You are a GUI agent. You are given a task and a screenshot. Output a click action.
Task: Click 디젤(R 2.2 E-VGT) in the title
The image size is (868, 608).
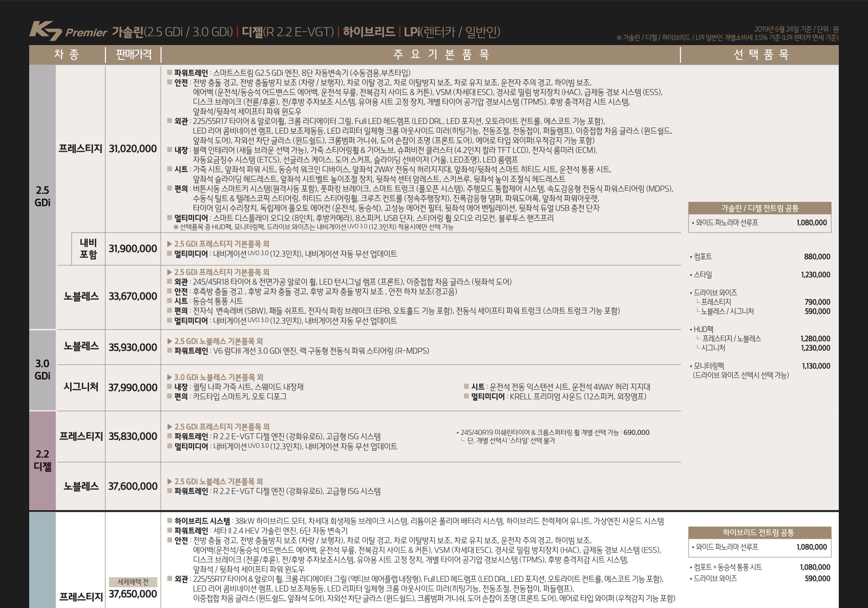[x=288, y=32]
